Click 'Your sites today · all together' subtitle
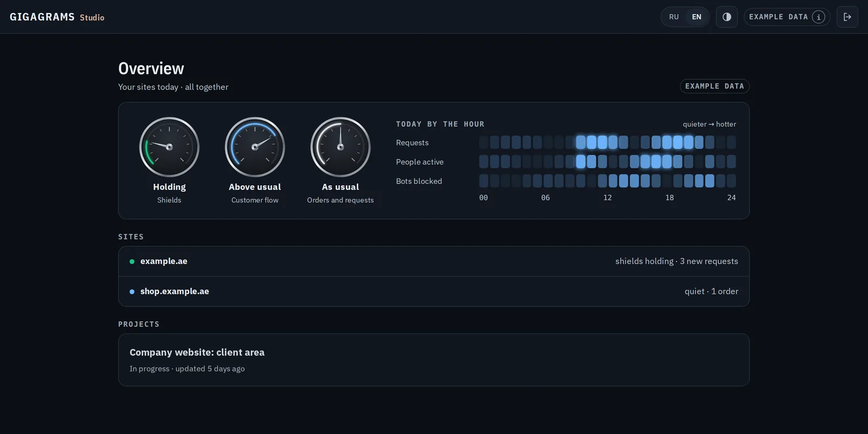The width and height of the screenshot is (868, 434). point(174,87)
